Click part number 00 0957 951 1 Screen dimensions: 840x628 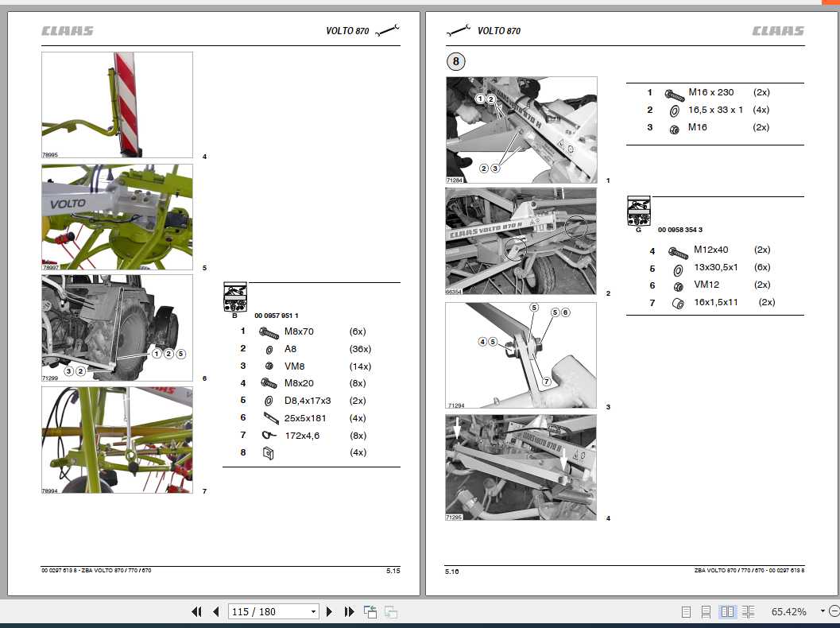(x=277, y=316)
